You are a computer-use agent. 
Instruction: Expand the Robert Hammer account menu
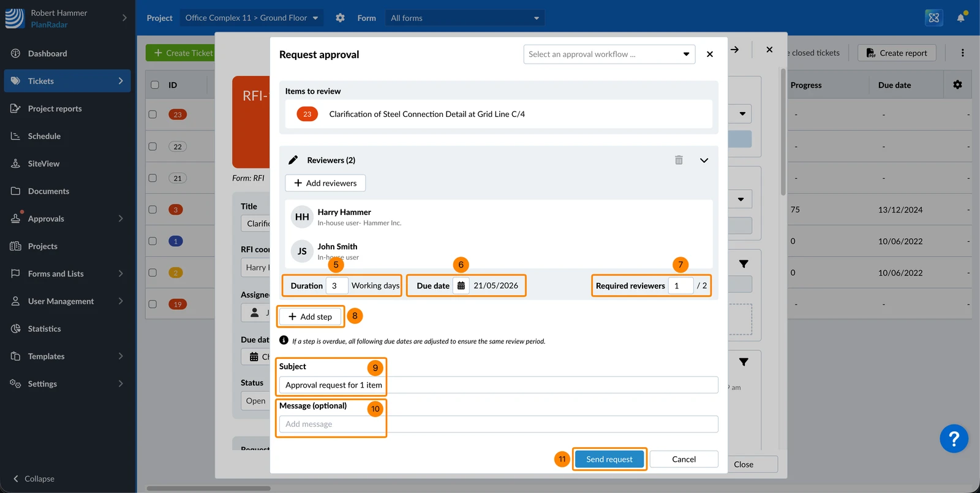pyautogui.click(x=124, y=18)
